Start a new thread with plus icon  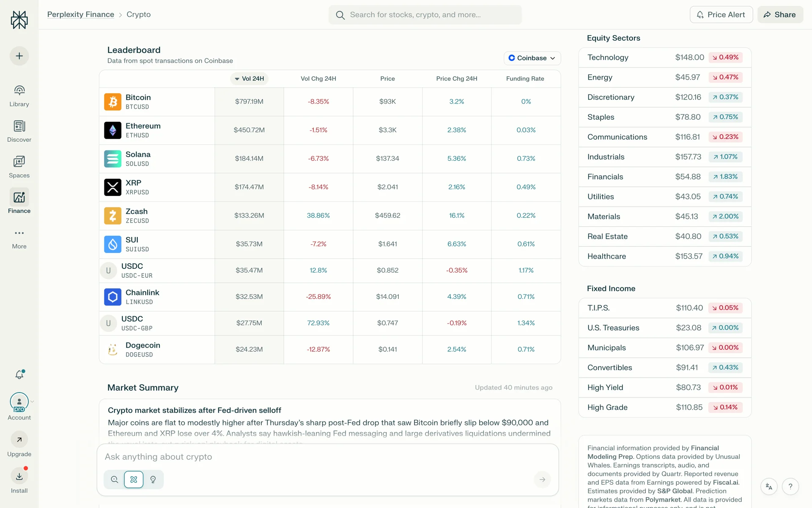coord(19,56)
